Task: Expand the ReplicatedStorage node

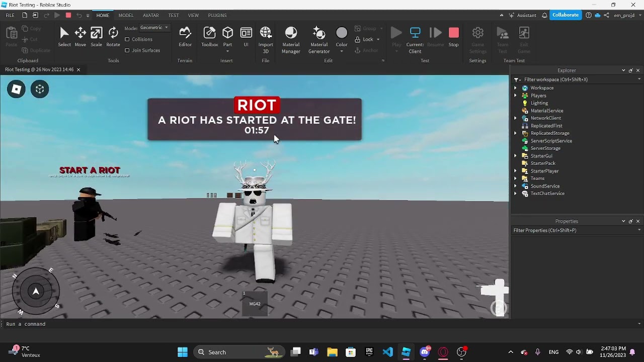Action: click(x=515, y=133)
